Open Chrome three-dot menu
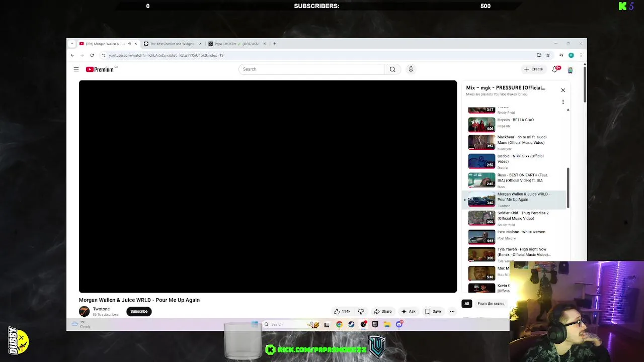The image size is (644, 362). pos(581,55)
